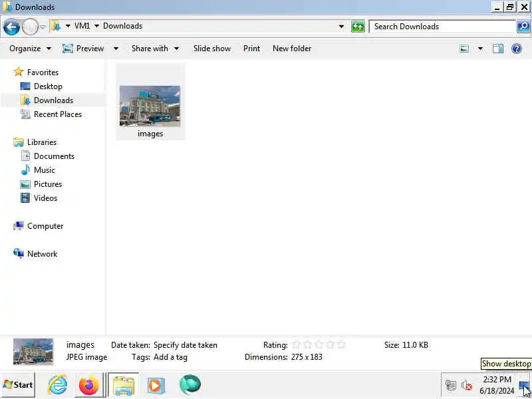Open the Music library
532x399 pixels.
pyautogui.click(x=44, y=170)
